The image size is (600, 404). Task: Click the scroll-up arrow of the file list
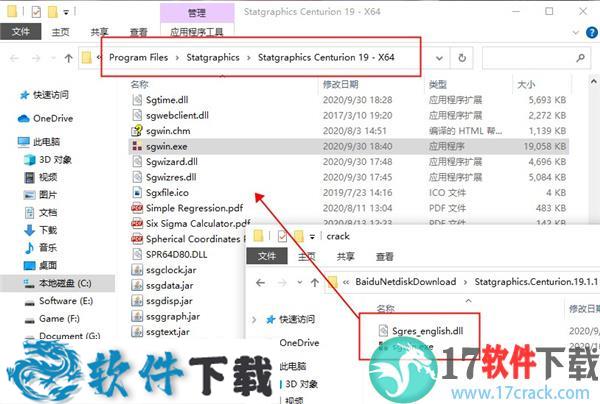click(593, 81)
